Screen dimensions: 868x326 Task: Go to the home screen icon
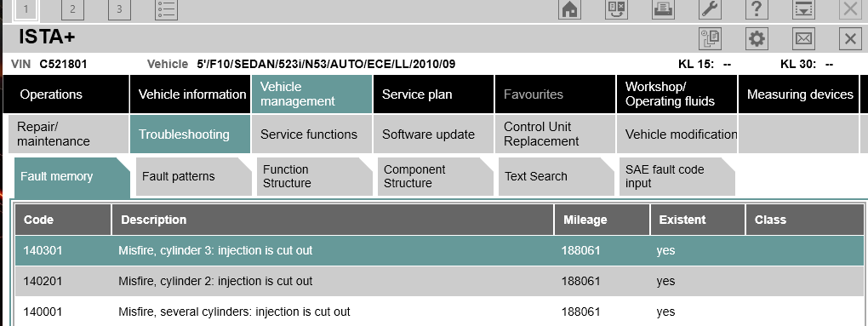pos(569,9)
